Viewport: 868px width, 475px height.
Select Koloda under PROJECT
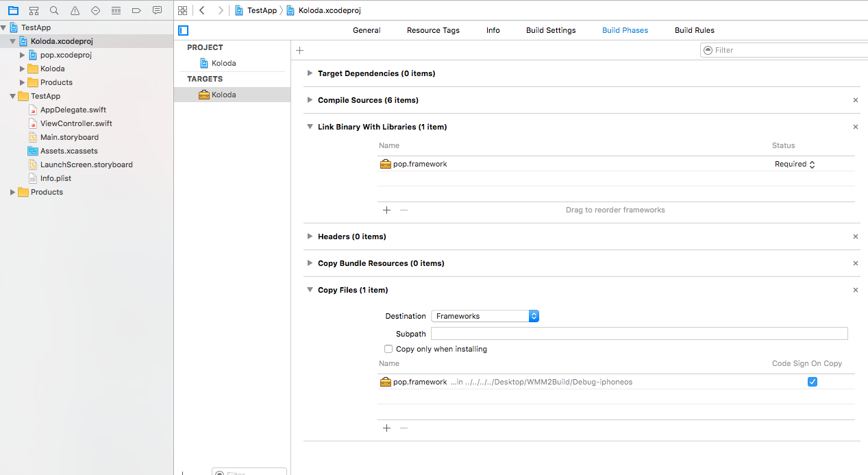(x=223, y=63)
